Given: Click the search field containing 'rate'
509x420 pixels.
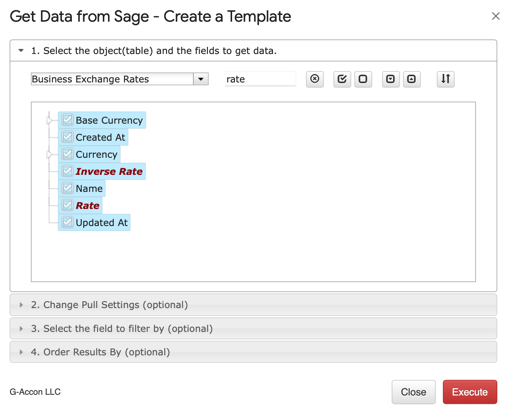Looking at the screenshot, I should (x=261, y=79).
